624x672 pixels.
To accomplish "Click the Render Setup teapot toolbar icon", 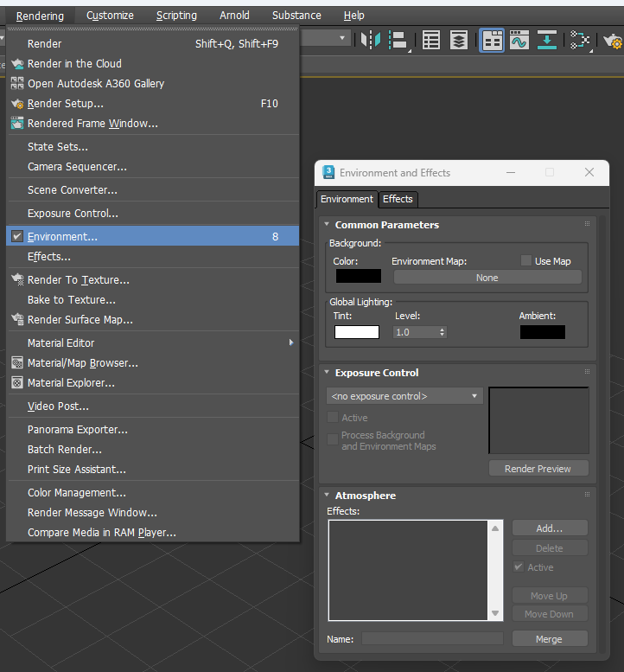I will point(614,42).
